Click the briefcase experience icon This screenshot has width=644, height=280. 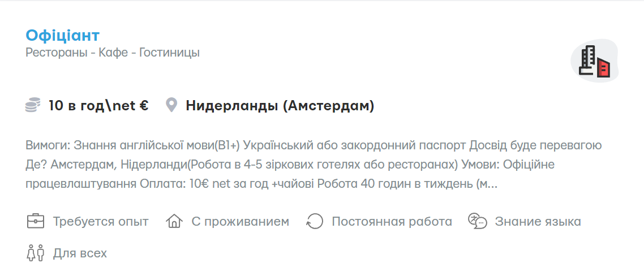35,221
